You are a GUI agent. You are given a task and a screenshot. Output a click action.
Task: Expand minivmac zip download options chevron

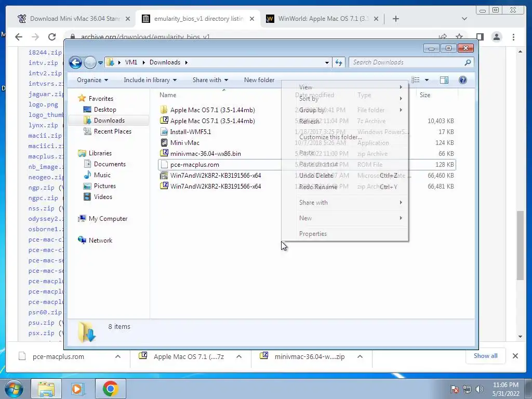pos(360,356)
